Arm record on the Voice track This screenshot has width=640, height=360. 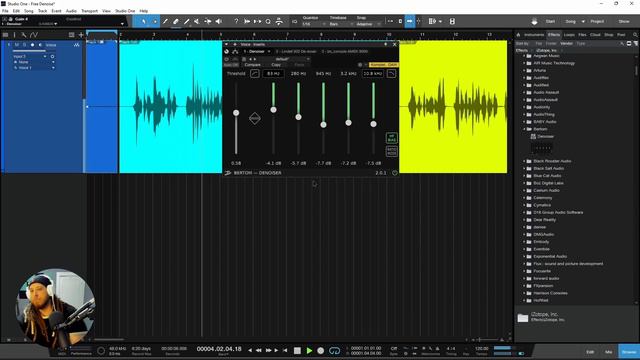point(32,45)
